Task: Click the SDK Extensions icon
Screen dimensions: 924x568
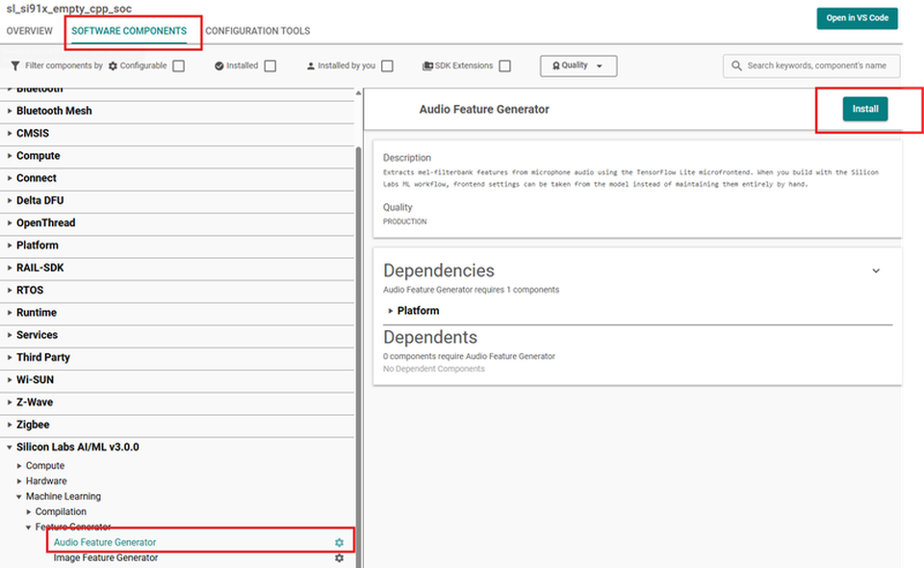Action: coord(427,66)
